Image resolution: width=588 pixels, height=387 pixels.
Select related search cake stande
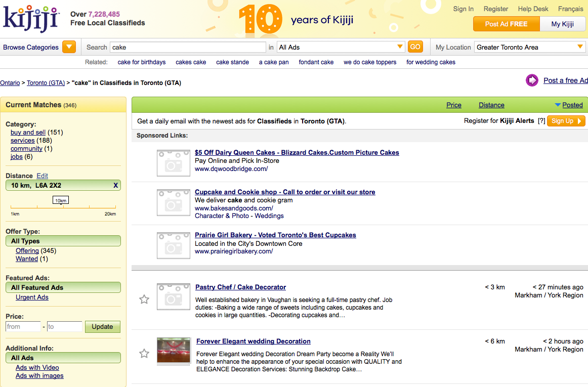tap(232, 62)
